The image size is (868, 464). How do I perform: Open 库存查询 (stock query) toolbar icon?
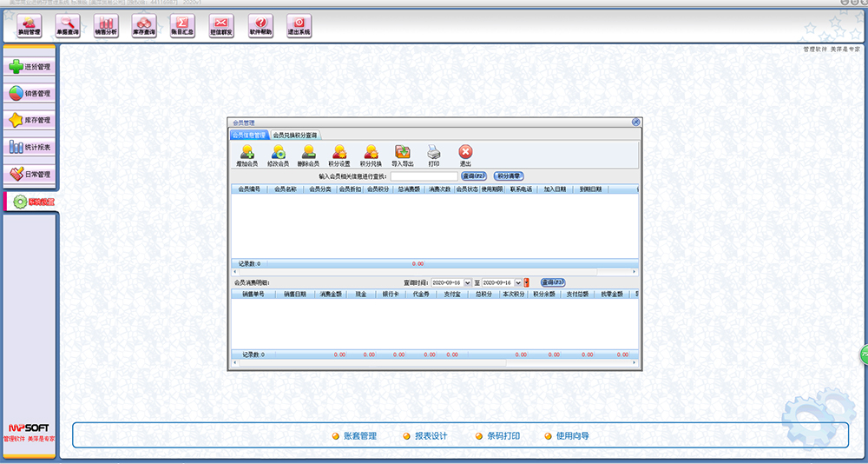pyautogui.click(x=144, y=26)
